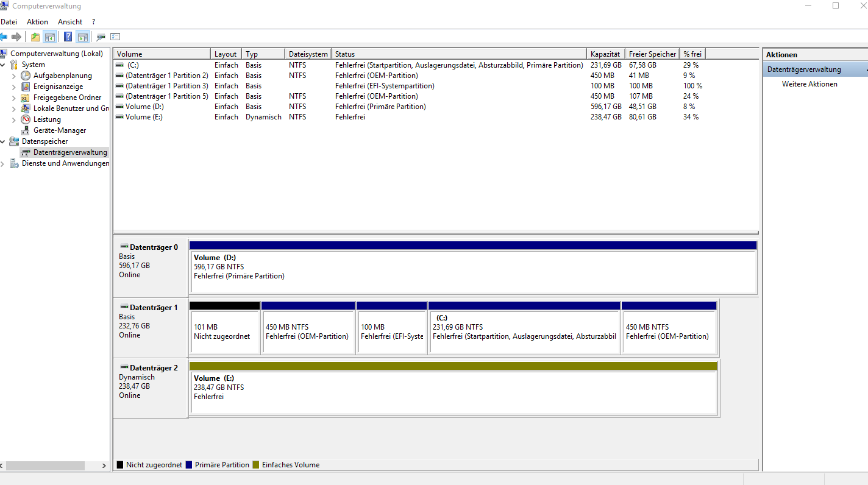Sort by the Status column header
Viewport: 868px width, 485px height.
(459, 54)
